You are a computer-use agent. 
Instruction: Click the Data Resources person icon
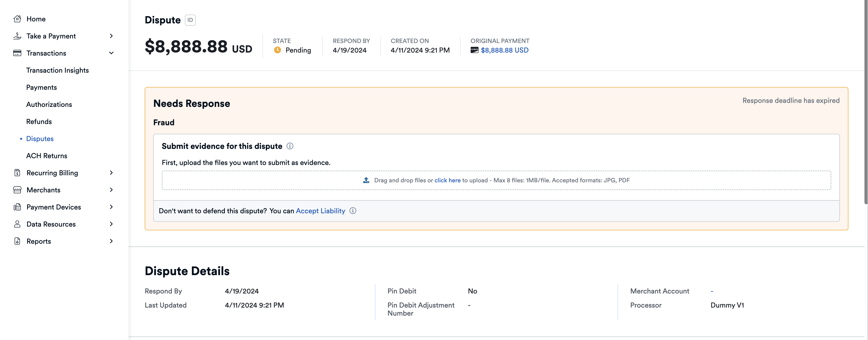17,224
